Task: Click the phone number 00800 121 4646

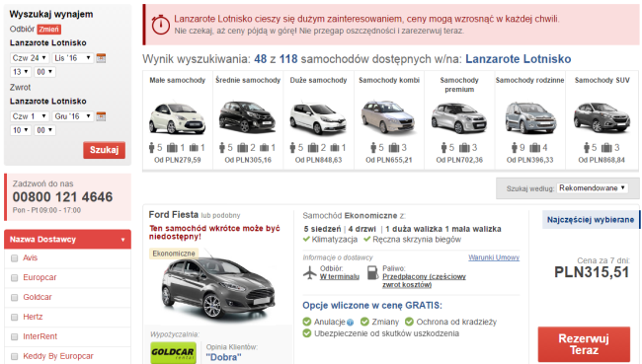Action: 62,197
